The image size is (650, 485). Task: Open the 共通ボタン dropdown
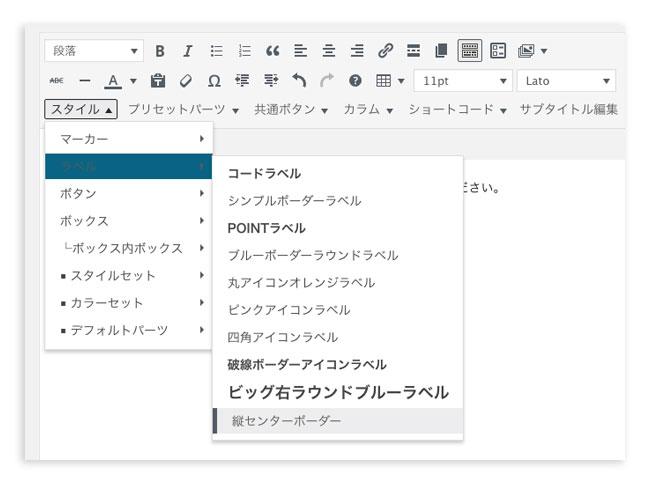[291, 109]
